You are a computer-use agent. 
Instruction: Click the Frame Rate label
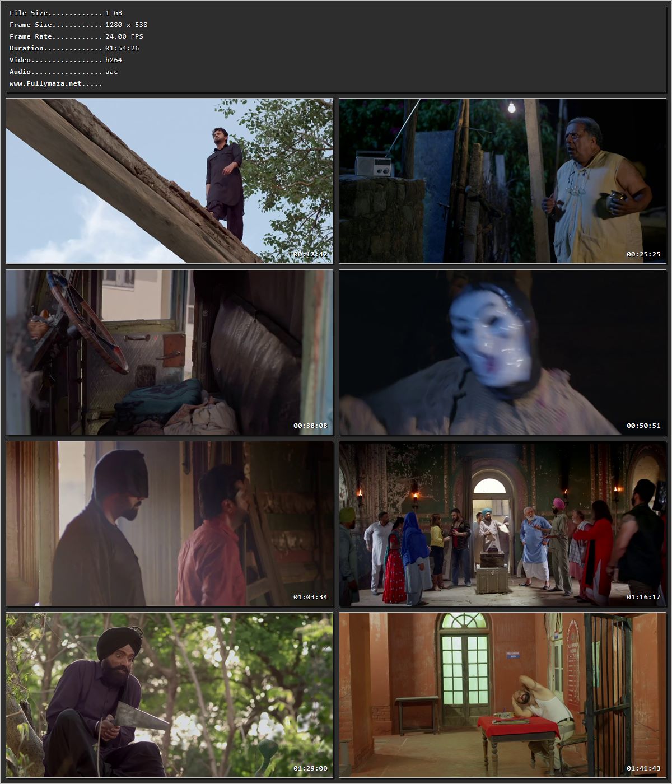click(31, 36)
